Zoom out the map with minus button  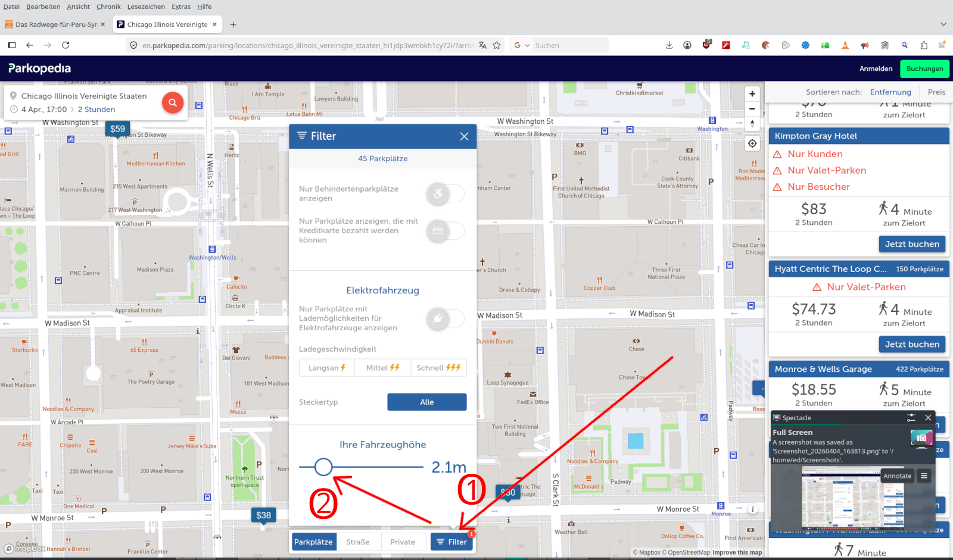pyautogui.click(x=752, y=109)
